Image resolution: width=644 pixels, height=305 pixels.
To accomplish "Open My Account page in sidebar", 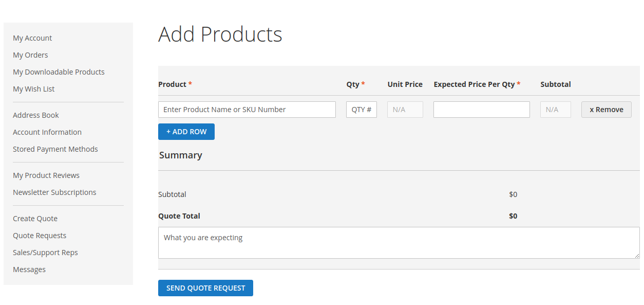I will click(32, 38).
